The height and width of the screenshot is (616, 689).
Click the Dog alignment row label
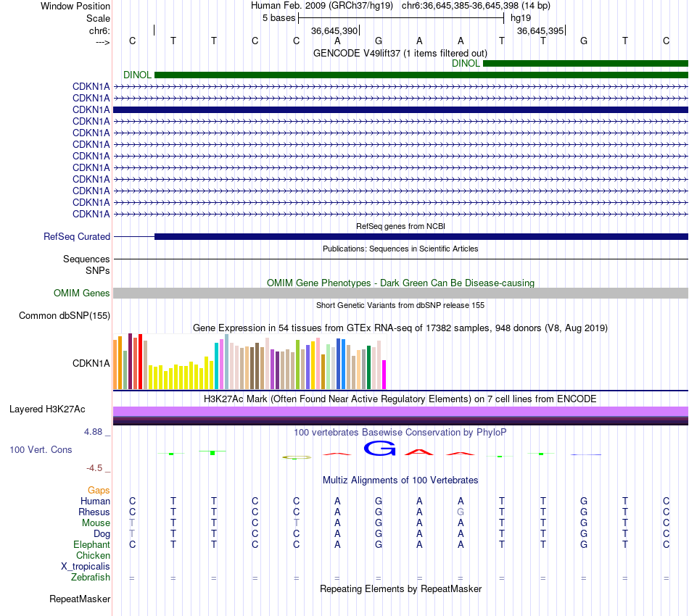(x=102, y=534)
